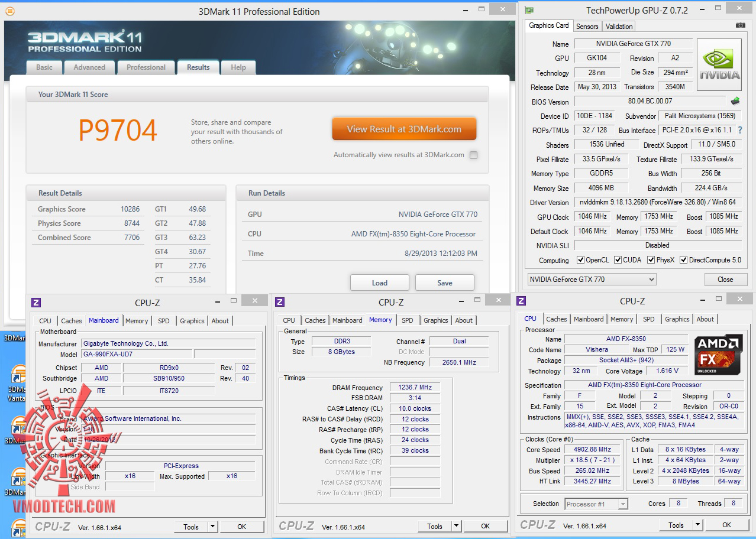Image resolution: width=756 pixels, height=539 pixels.
Task: Click the NB Frequency 2650.1 MHz field
Action: click(x=458, y=362)
